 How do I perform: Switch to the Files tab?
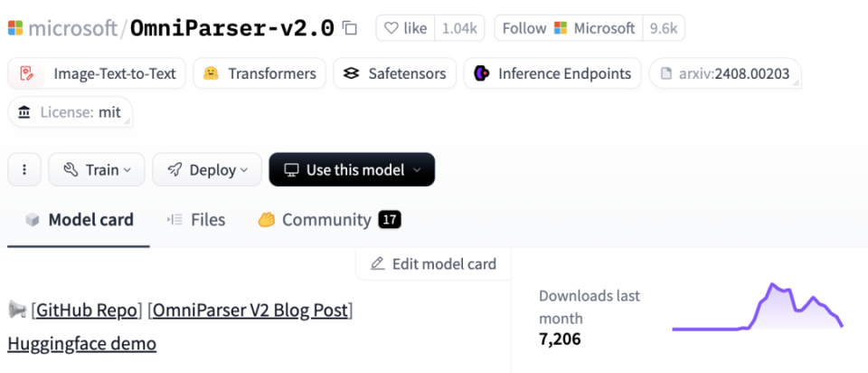pos(196,219)
